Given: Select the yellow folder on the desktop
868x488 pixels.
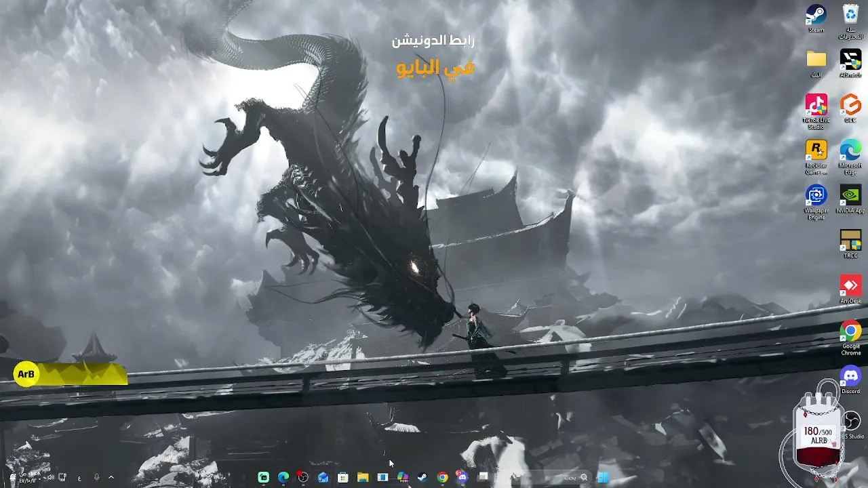Looking at the screenshot, I should pos(816,63).
